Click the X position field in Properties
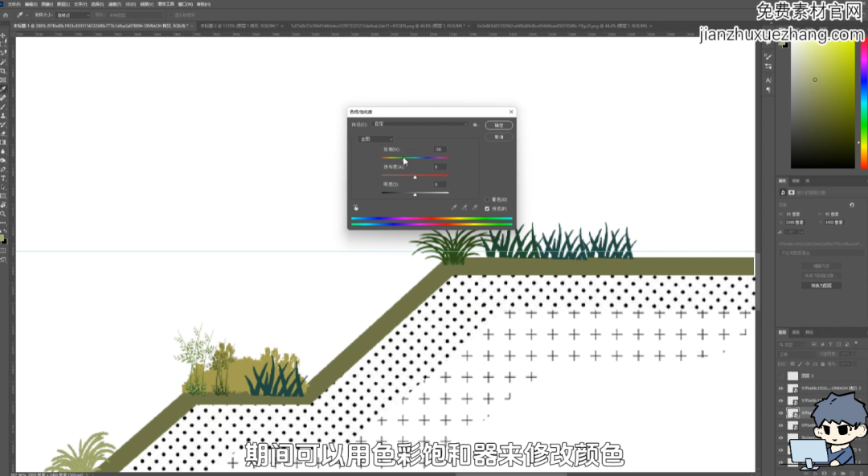The image size is (868, 476). [795, 222]
